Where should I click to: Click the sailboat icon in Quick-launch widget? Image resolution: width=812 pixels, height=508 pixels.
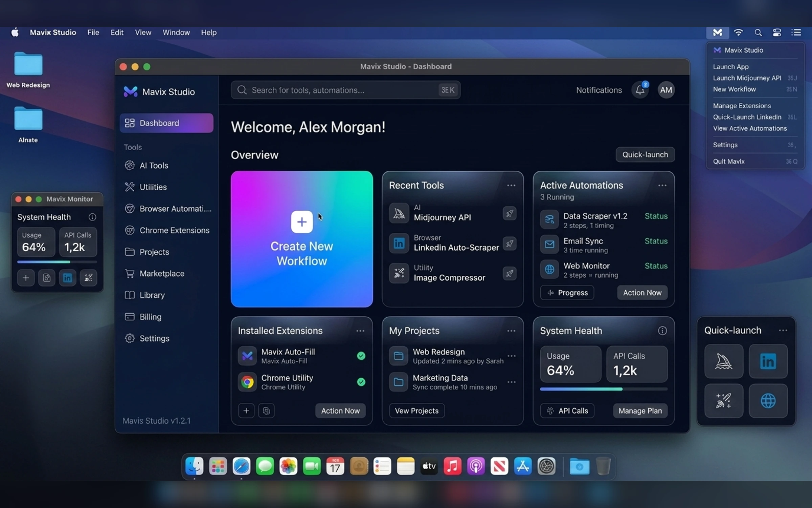724,361
